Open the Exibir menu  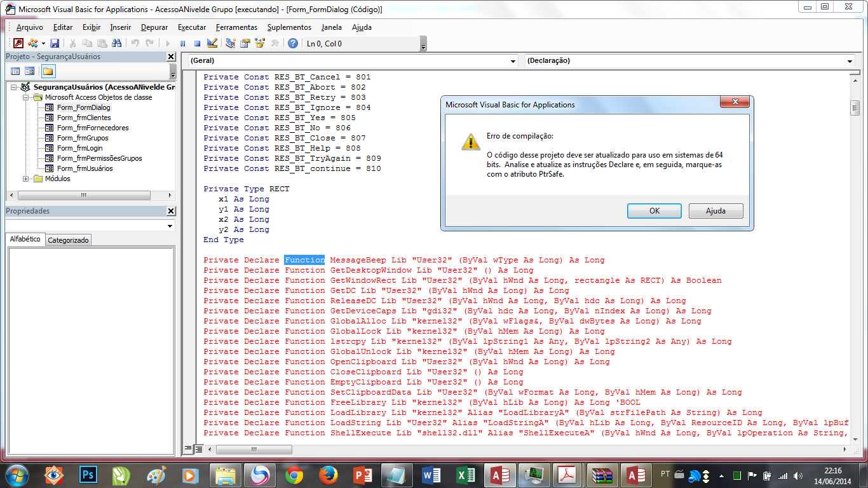[92, 27]
